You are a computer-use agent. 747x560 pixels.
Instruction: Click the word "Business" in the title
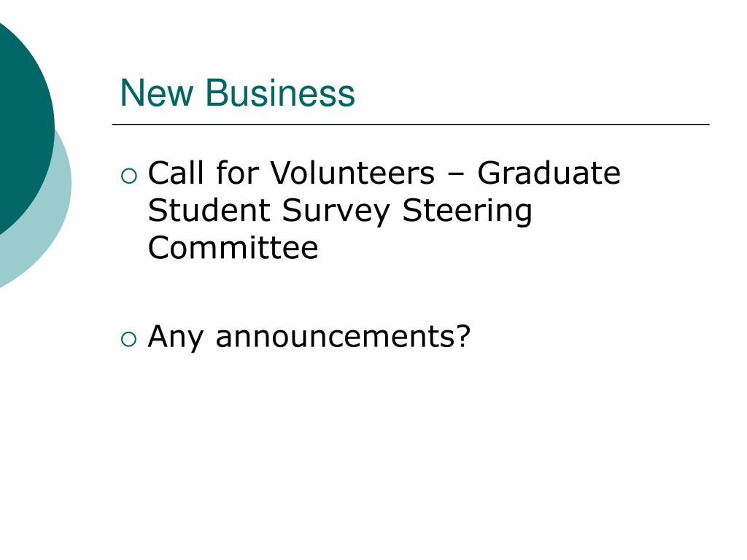[280, 93]
